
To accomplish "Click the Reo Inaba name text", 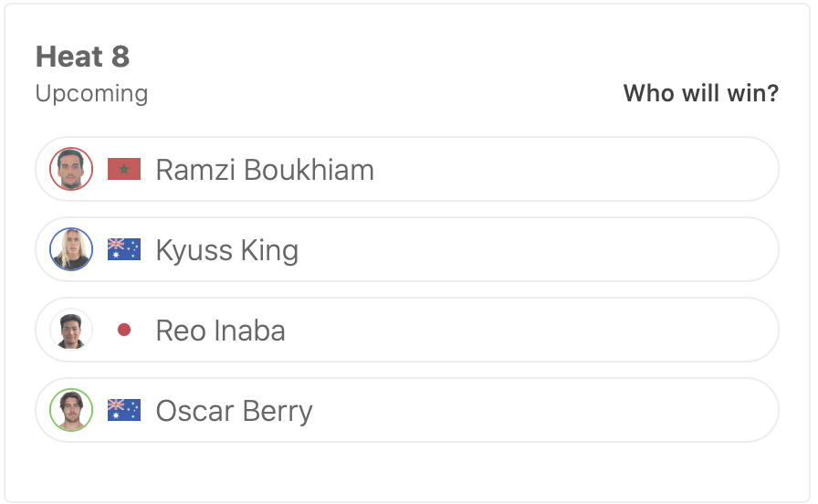I will pos(220,331).
